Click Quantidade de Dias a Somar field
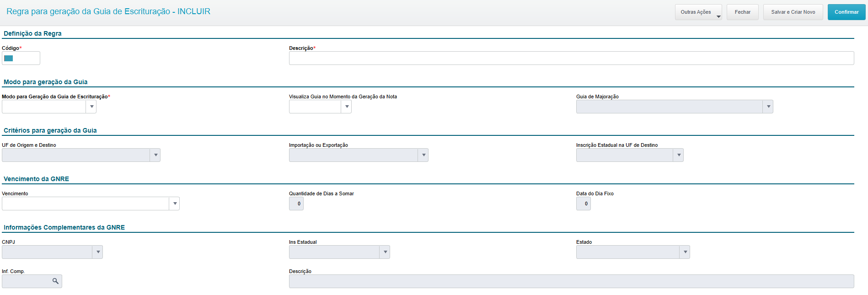The height and width of the screenshot is (295, 868). tap(296, 204)
